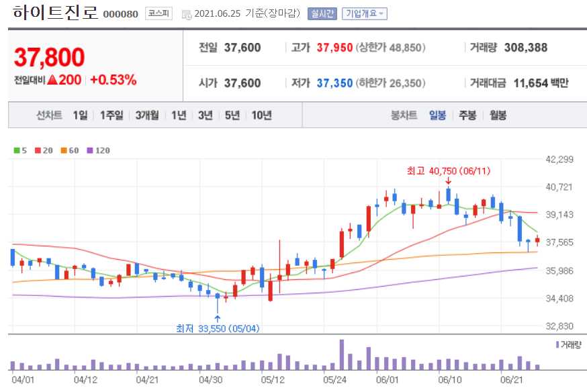Click the 37,565 price axis label

pos(559,242)
